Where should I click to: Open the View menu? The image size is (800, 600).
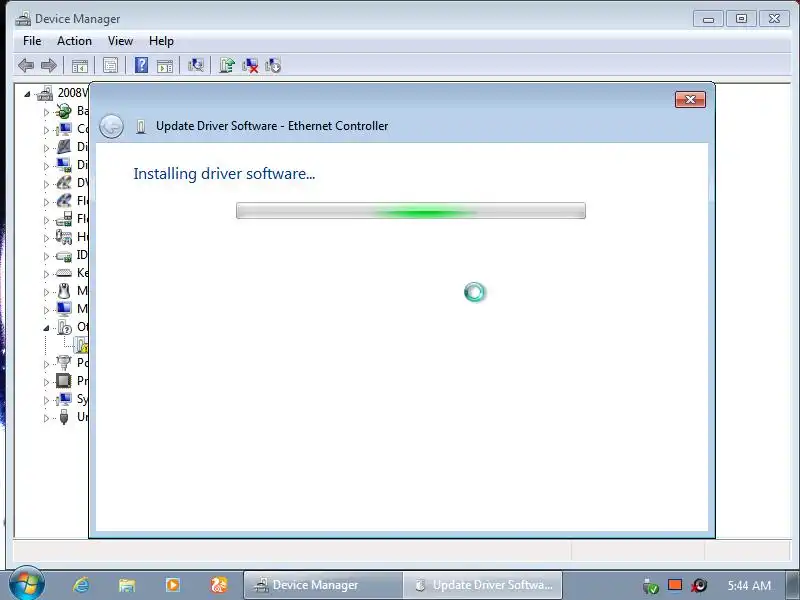[120, 41]
